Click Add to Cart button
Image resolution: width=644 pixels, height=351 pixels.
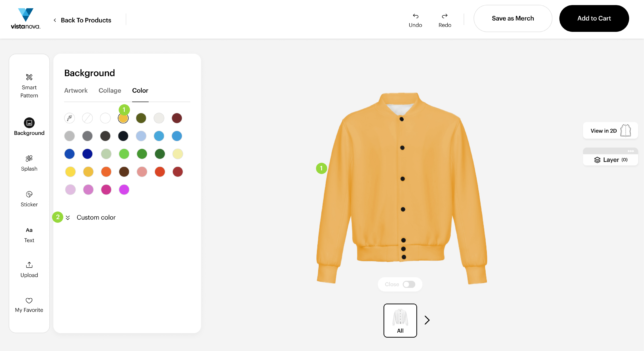[x=594, y=18]
